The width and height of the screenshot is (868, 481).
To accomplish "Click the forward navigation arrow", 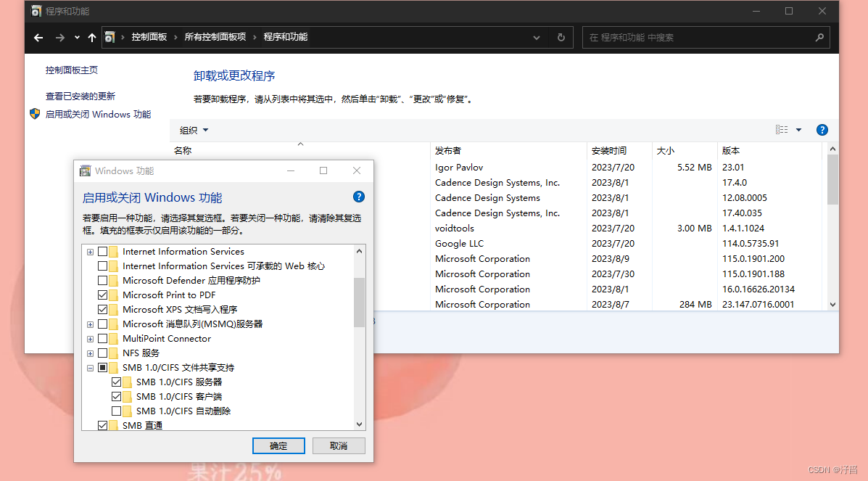I will [x=59, y=37].
